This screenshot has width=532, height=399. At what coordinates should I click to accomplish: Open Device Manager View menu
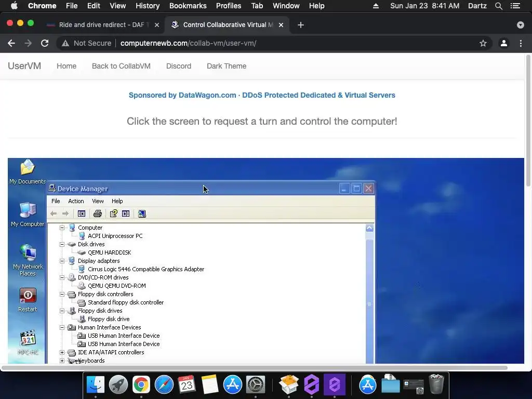pyautogui.click(x=98, y=201)
